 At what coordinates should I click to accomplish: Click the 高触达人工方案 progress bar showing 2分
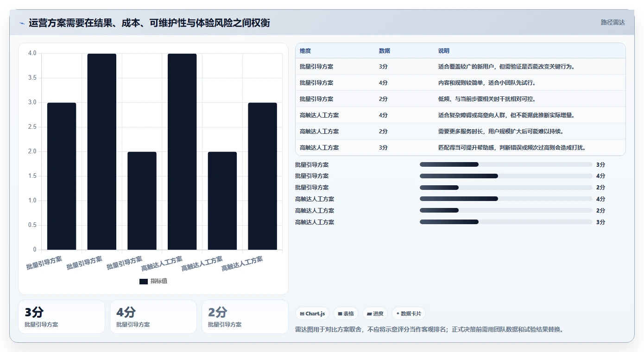point(506,211)
